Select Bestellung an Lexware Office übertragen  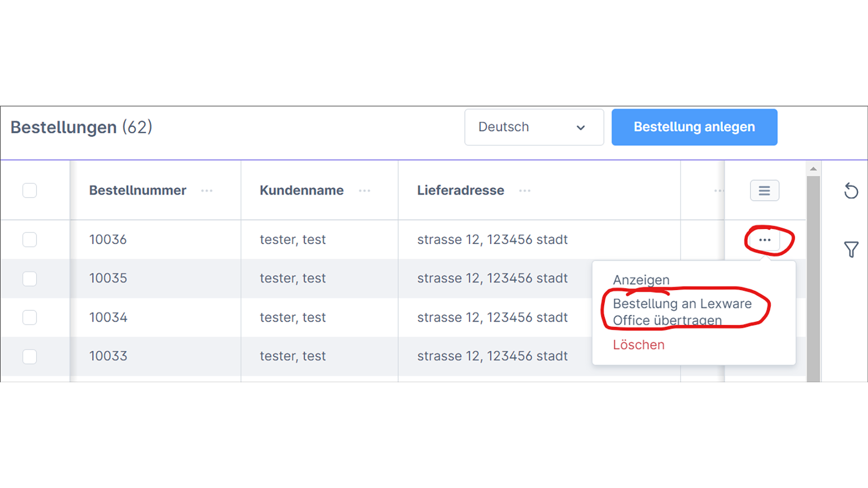[682, 312]
